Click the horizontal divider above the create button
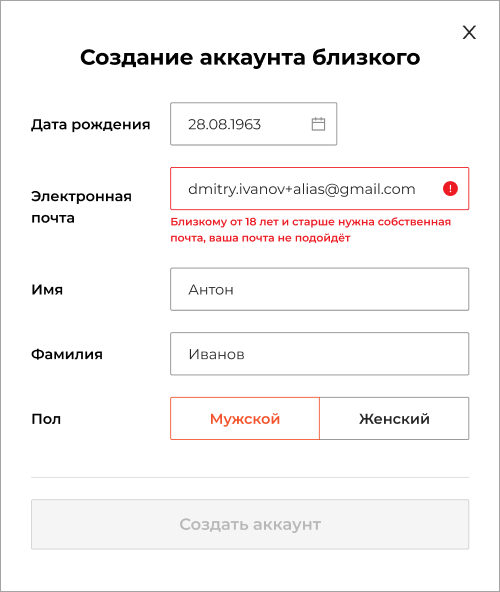This screenshot has width=500, height=592. pos(250,477)
